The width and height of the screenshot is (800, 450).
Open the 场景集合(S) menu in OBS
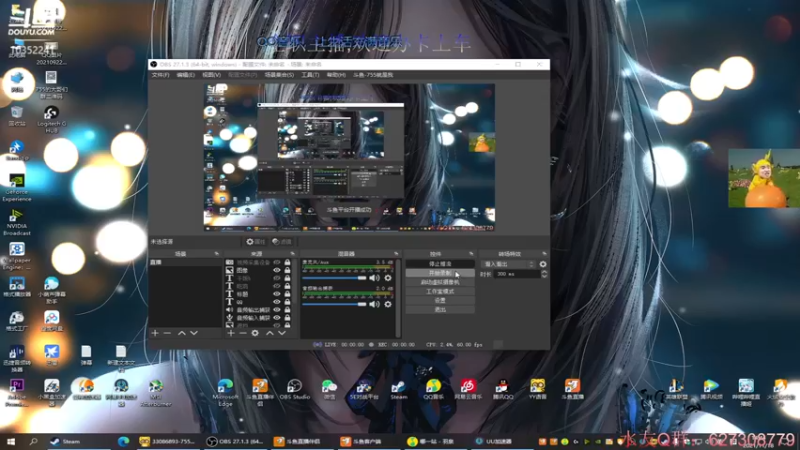pyautogui.click(x=279, y=75)
